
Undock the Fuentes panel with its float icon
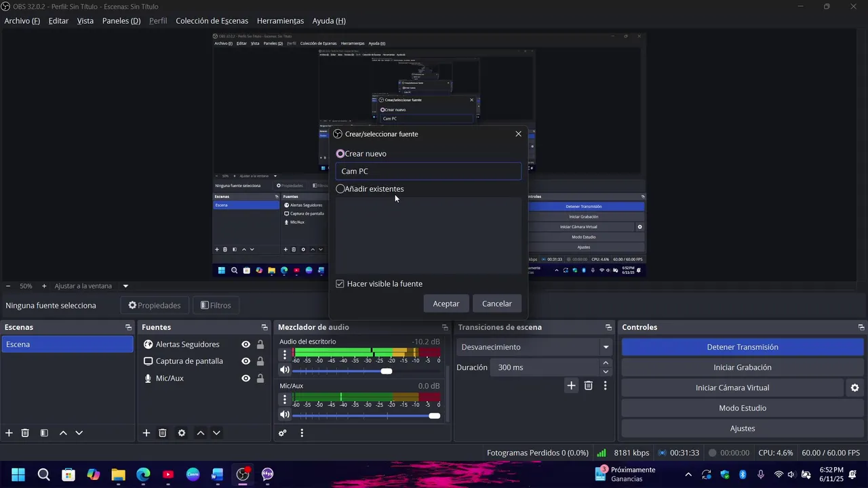264,327
